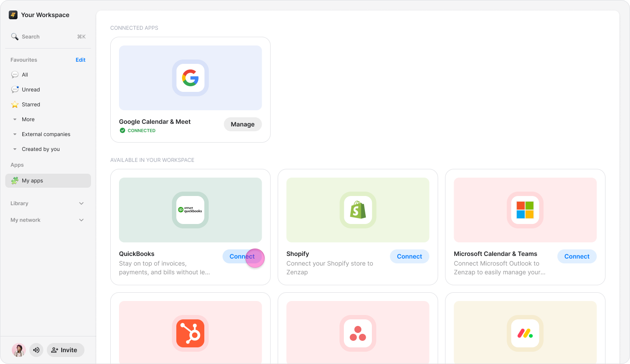
Task: Click the Search field in sidebar
Action: coord(48,37)
